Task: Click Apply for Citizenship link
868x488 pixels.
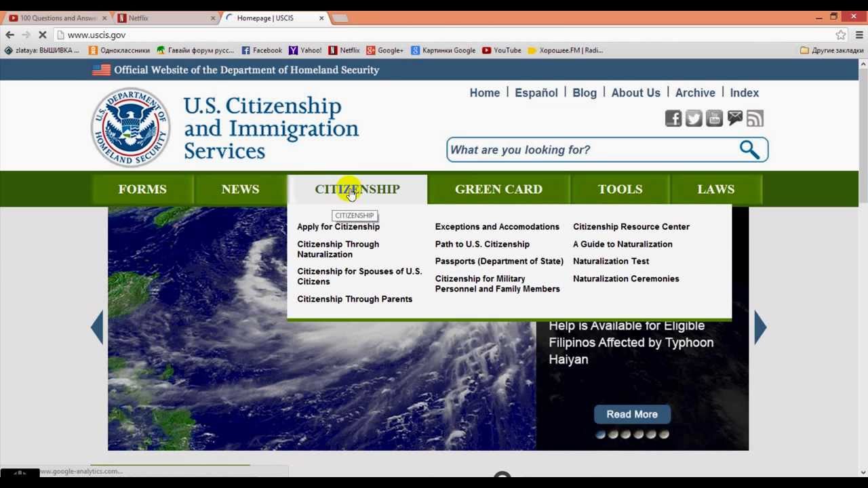Action: 338,227
